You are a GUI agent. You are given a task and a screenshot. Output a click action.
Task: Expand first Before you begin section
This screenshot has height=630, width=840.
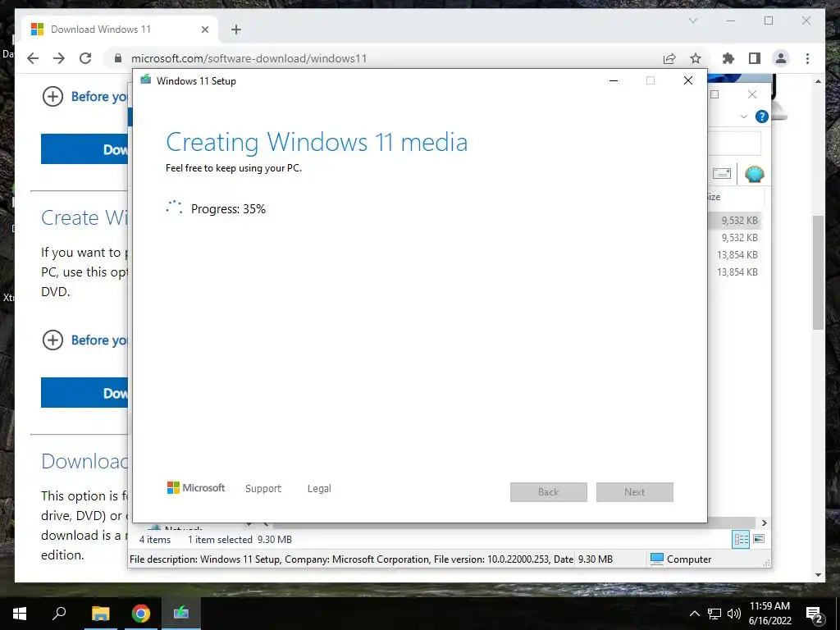(52, 97)
